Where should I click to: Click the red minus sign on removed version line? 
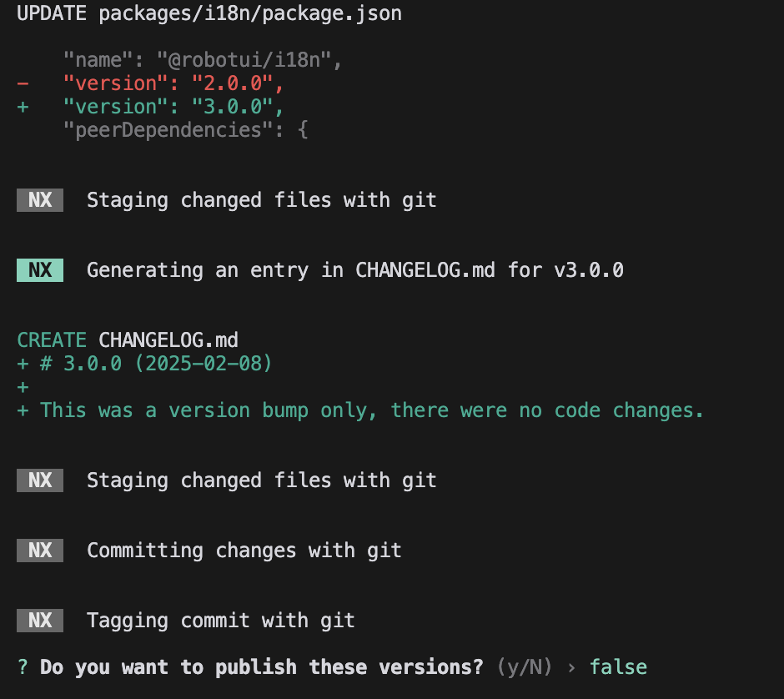click(23, 83)
